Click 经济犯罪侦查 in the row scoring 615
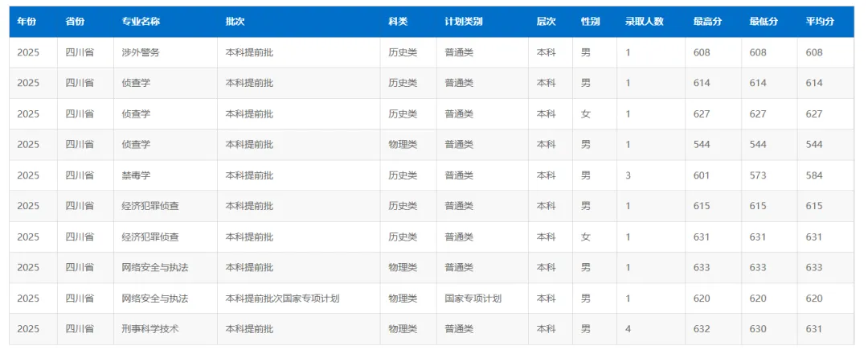 (x=150, y=206)
